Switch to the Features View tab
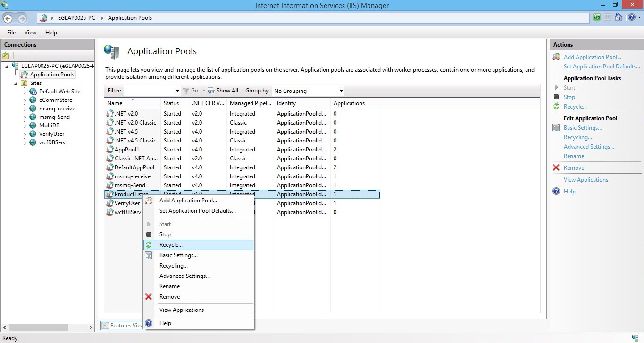This screenshot has height=343, width=644. 122,326
